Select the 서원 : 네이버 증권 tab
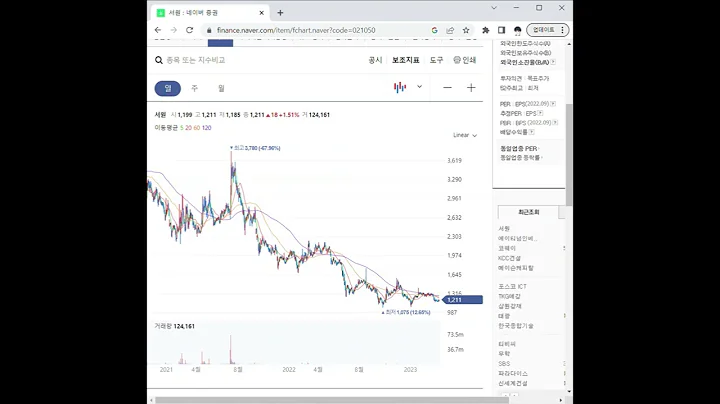Screen dimensions: 720x404 (x=210, y=13)
